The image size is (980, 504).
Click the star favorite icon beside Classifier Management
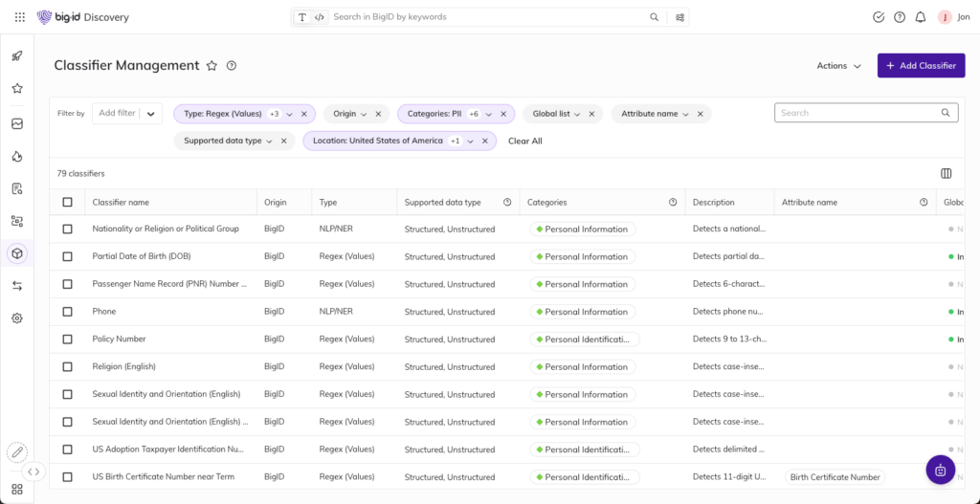212,65
